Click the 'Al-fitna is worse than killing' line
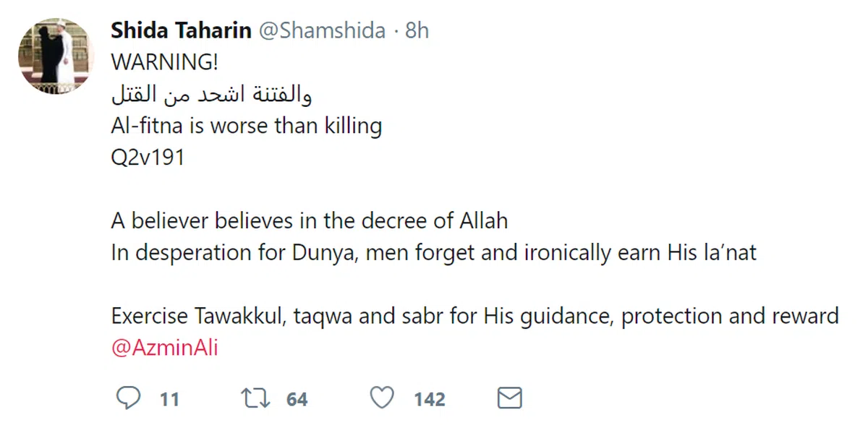Screen dimensions: 868x425 [246, 126]
